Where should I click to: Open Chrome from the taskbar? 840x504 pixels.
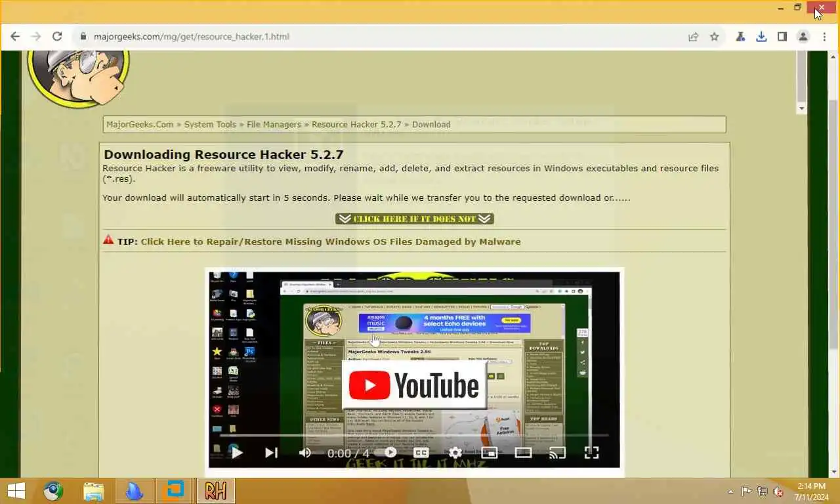(53, 491)
